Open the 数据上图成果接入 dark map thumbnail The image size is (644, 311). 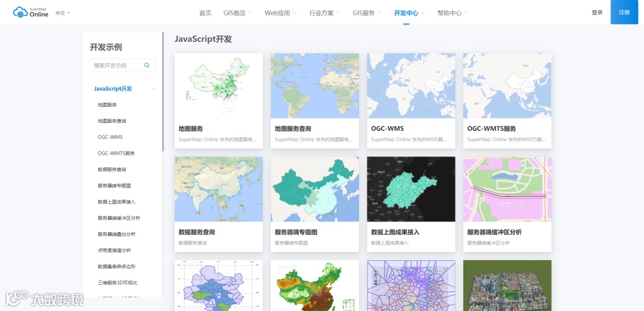click(x=411, y=189)
